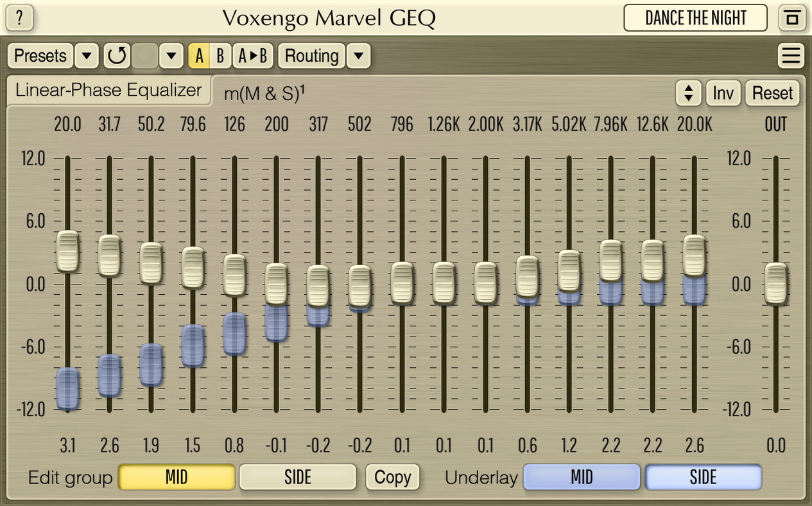This screenshot has width=812, height=506.
Task: Click the undo history reset arrow icon
Action: pyautogui.click(x=117, y=56)
